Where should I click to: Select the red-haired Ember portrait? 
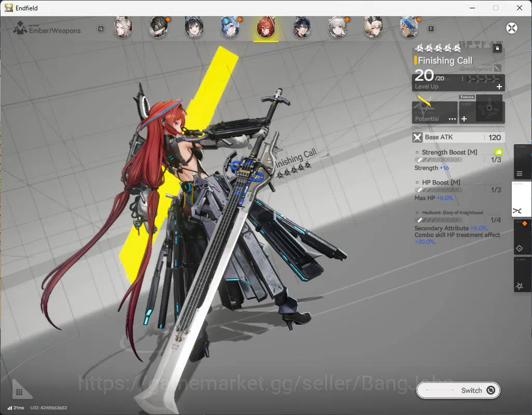tap(265, 27)
